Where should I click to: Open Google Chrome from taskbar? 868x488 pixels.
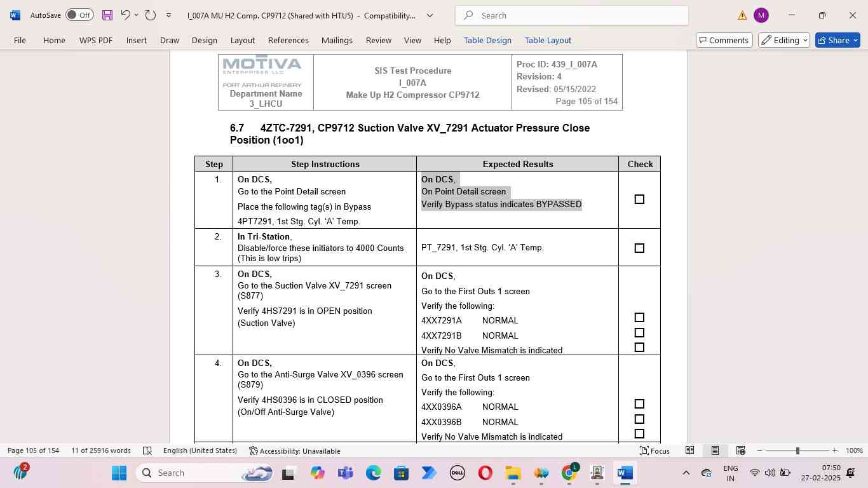coord(569,473)
